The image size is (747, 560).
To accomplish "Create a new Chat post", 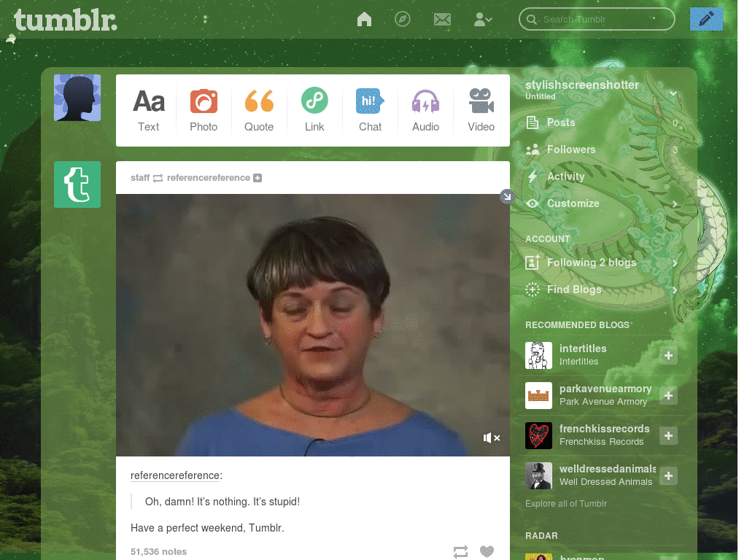I will pos(370,111).
